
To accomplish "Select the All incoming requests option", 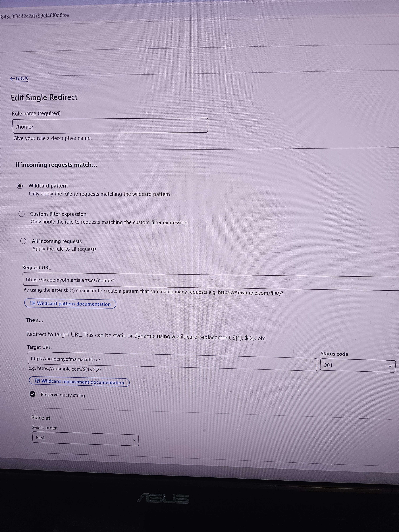I will pos(23,241).
